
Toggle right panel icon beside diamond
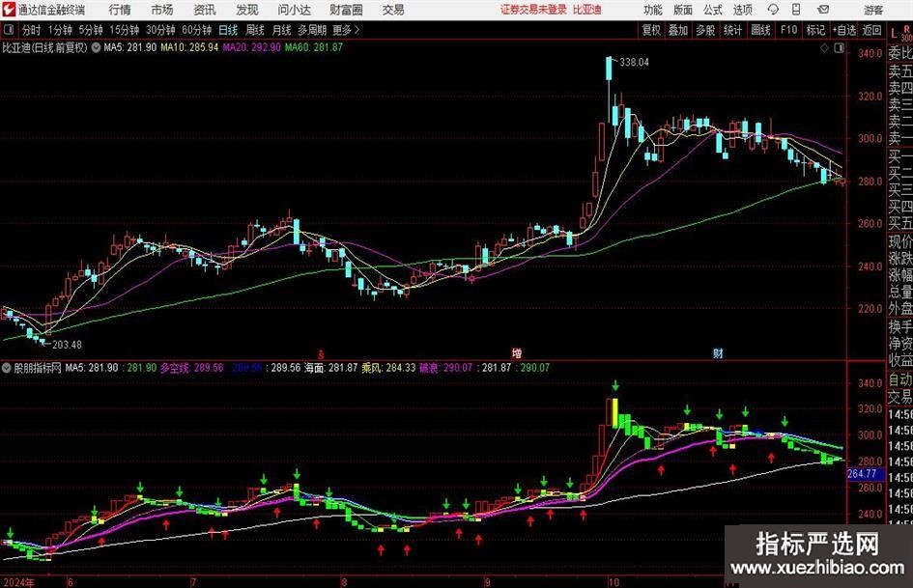839,48
